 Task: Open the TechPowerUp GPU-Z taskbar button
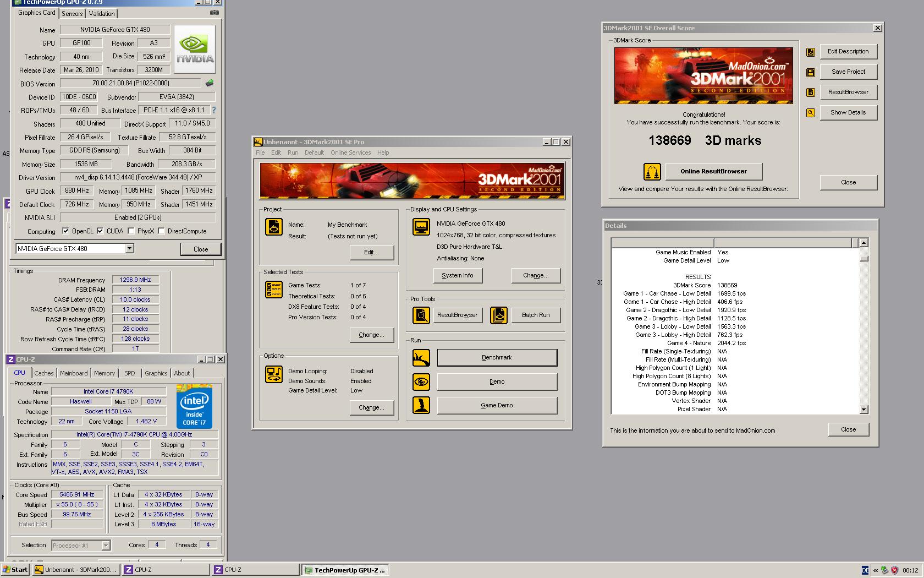click(346, 570)
